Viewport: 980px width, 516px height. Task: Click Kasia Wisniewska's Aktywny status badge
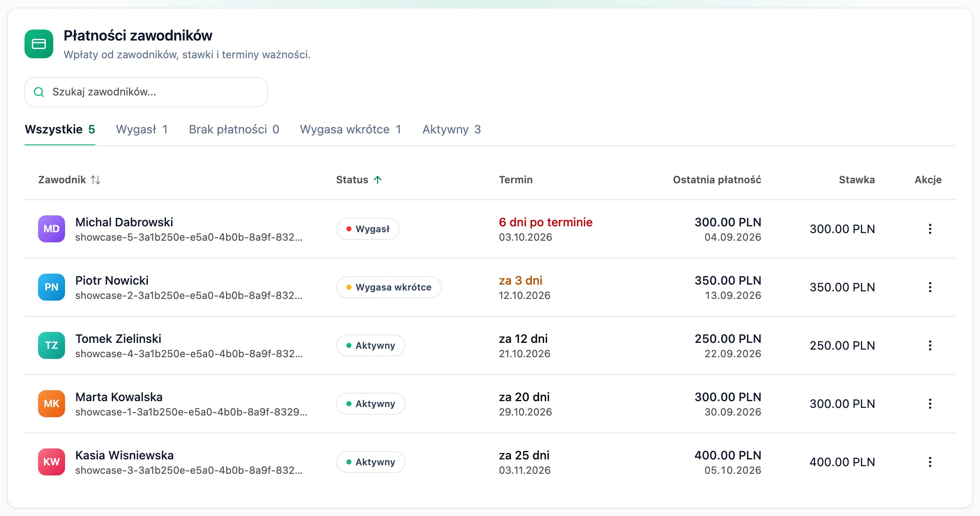pos(371,462)
